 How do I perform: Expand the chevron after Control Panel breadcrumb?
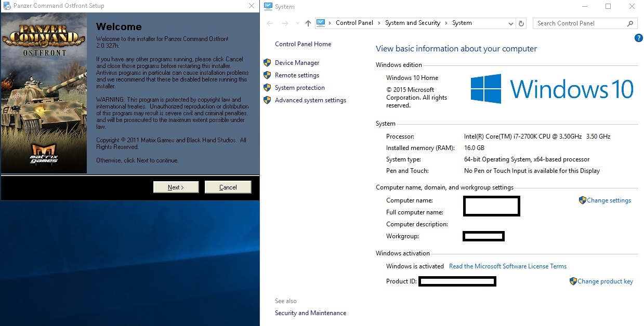click(x=379, y=23)
